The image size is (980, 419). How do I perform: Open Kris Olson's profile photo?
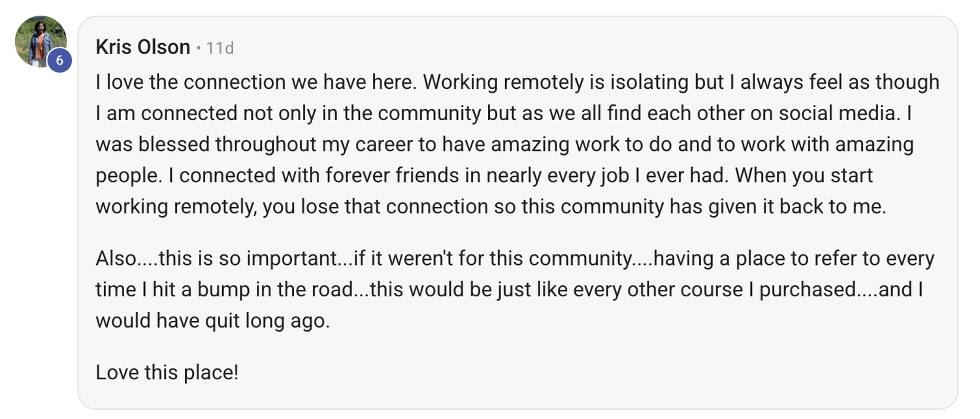click(38, 39)
